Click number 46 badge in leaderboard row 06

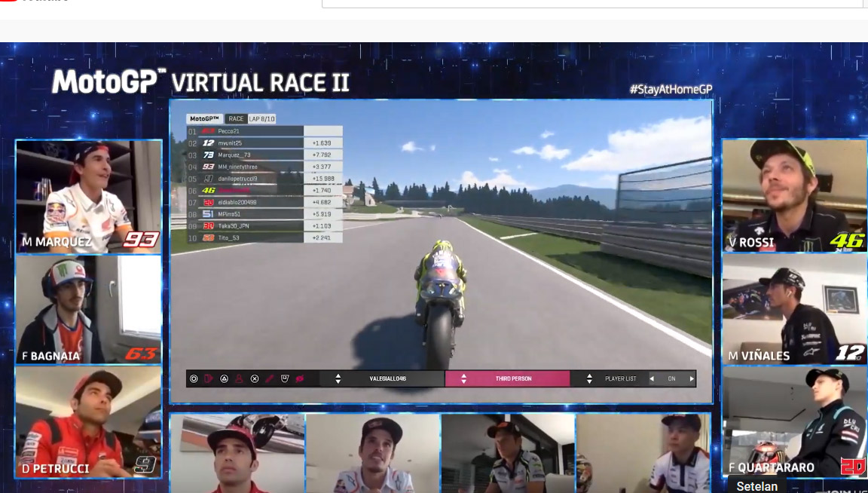click(208, 191)
